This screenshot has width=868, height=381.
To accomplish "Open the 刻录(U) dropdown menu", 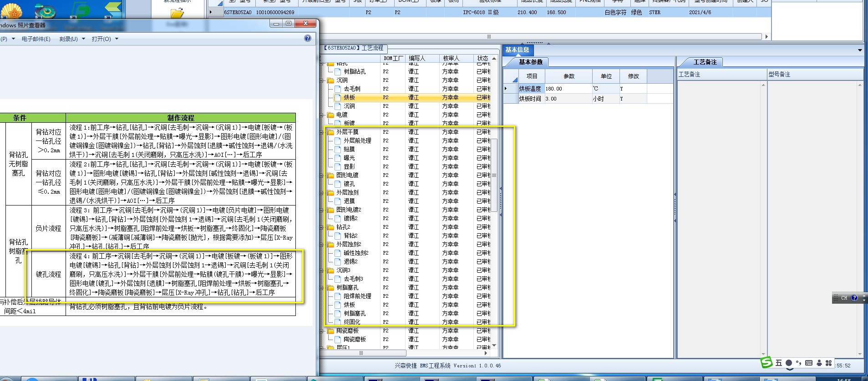I will point(72,39).
